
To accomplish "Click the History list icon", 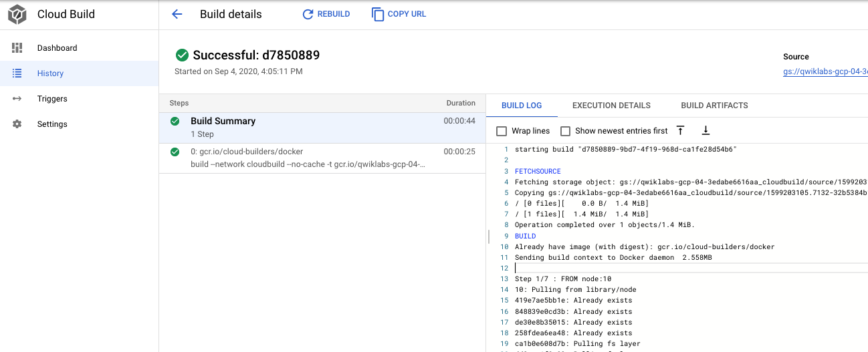I will [17, 73].
